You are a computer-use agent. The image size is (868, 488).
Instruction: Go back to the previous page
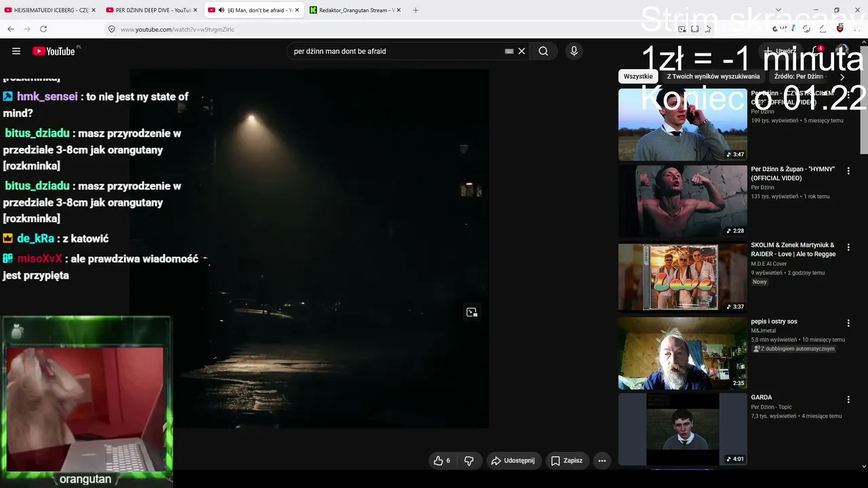11,29
